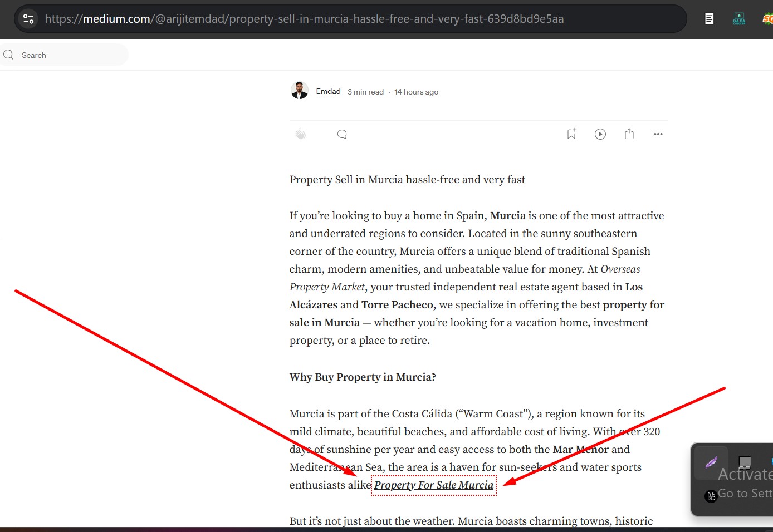Play the article audio narration
This screenshot has height=532, width=773.
(600, 134)
